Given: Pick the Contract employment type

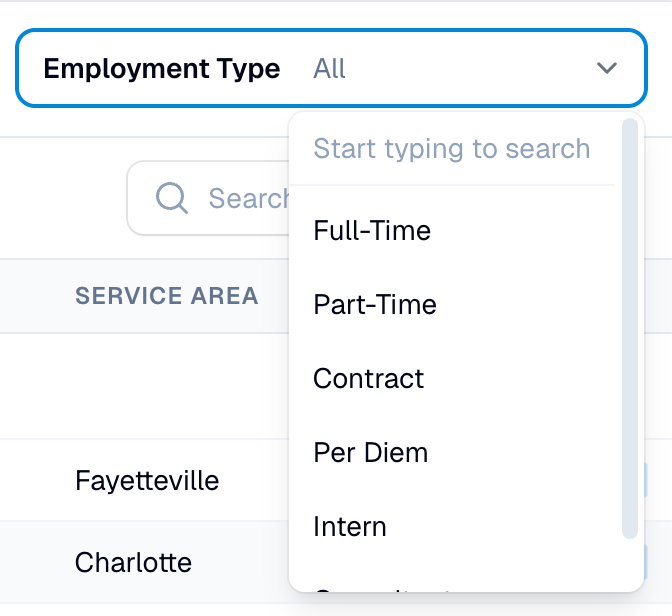Looking at the screenshot, I should click(x=455, y=379).
